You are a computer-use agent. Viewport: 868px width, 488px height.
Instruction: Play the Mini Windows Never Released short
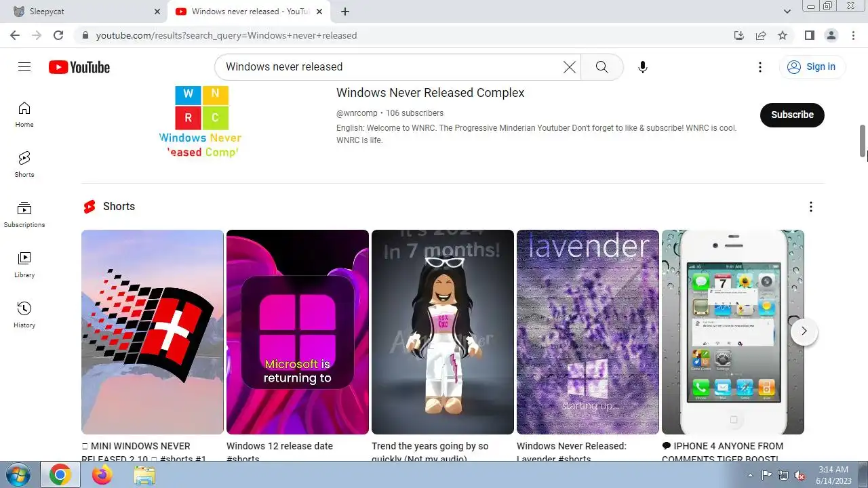153,332
